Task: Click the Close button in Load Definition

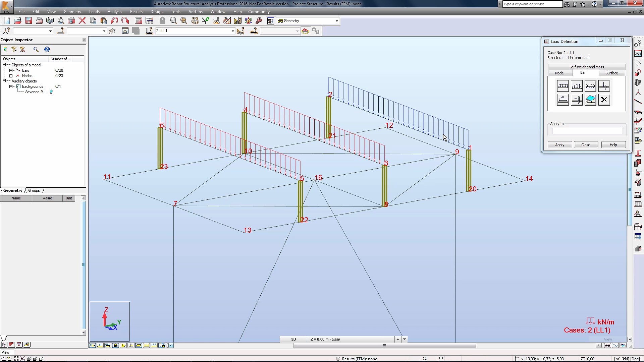Action: (x=586, y=145)
